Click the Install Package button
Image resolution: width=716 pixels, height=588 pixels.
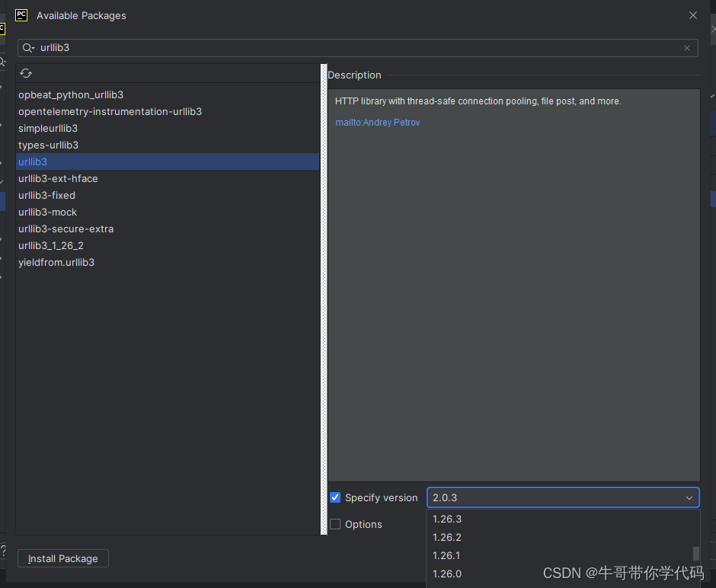[x=63, y=558]
